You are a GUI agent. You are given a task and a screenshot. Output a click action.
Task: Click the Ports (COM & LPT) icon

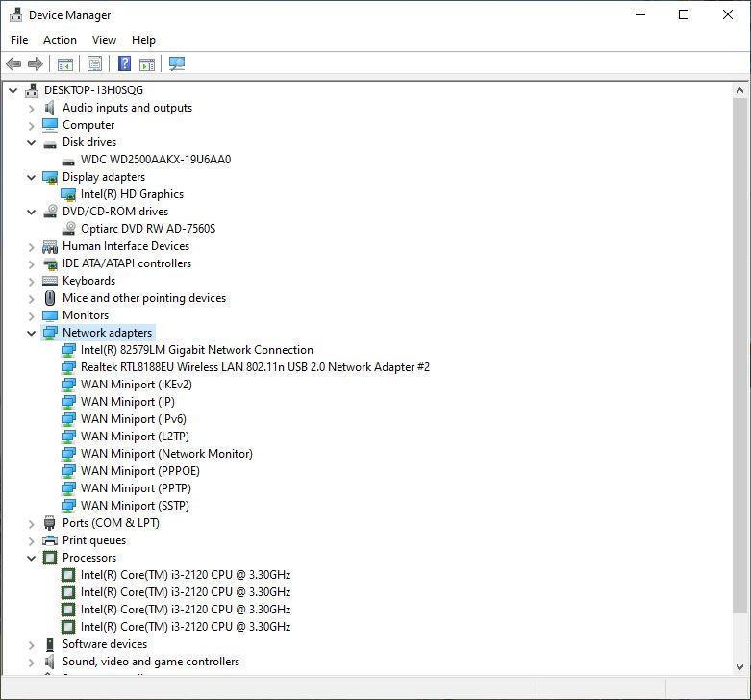click(49, 523)
